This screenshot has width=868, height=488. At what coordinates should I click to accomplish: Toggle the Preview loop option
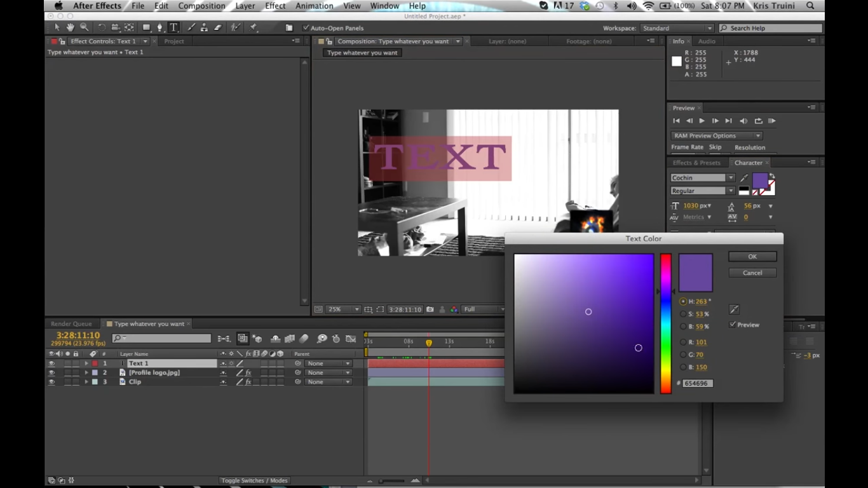758,121
